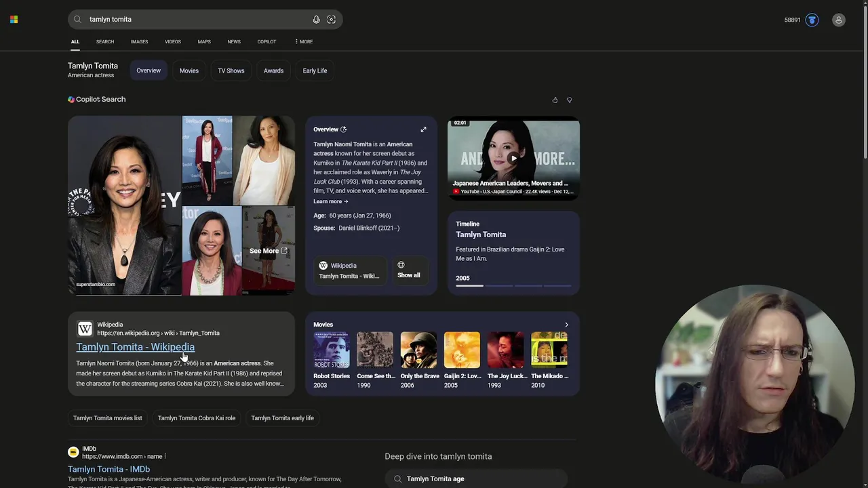Open Come See the movie poster
Viewport: 868px width, 488px height.
point(375,350)
